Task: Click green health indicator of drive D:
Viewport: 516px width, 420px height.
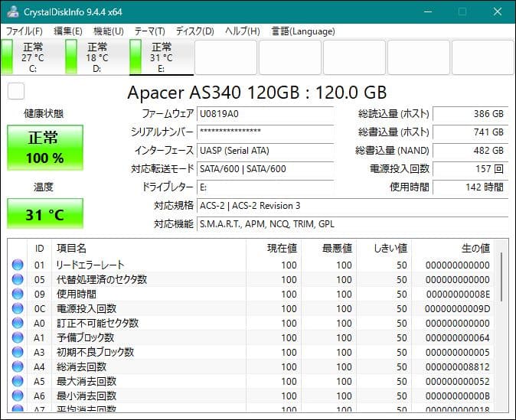Action: (x=71, y=57)
